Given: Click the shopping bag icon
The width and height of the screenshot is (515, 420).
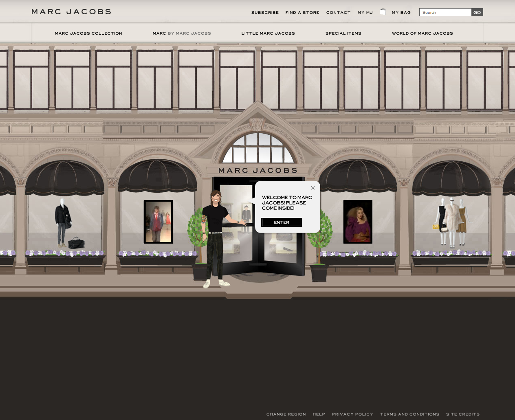Looking at the screenshot, I should coord(383,12).
